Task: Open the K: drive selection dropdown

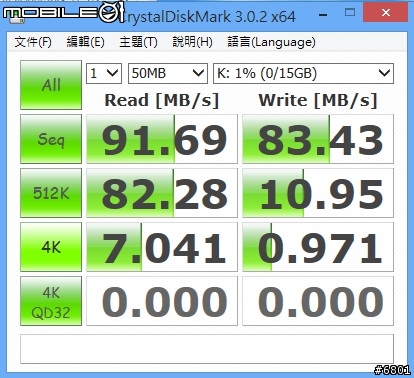Action: [x=303, y=73]
